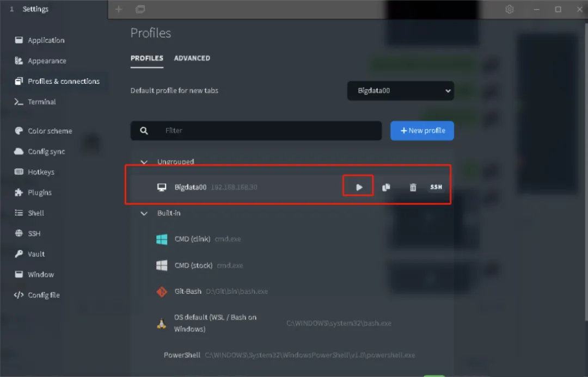Select OS default (WSL / Bash) profile

click(215, 323)
